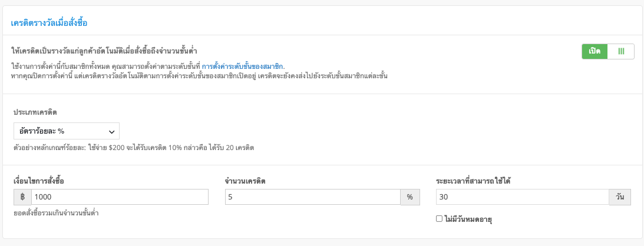
Task: Click the วัน unit label
Action: point(620,197)
